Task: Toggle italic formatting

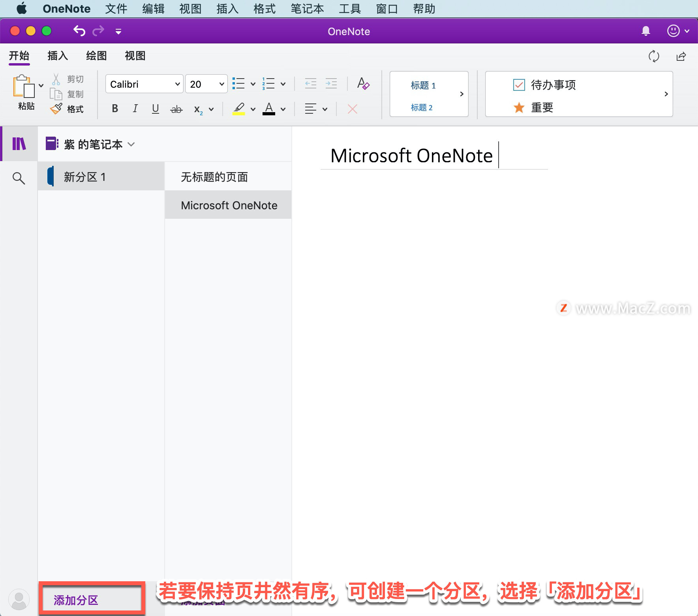Action: click(135, 109)
